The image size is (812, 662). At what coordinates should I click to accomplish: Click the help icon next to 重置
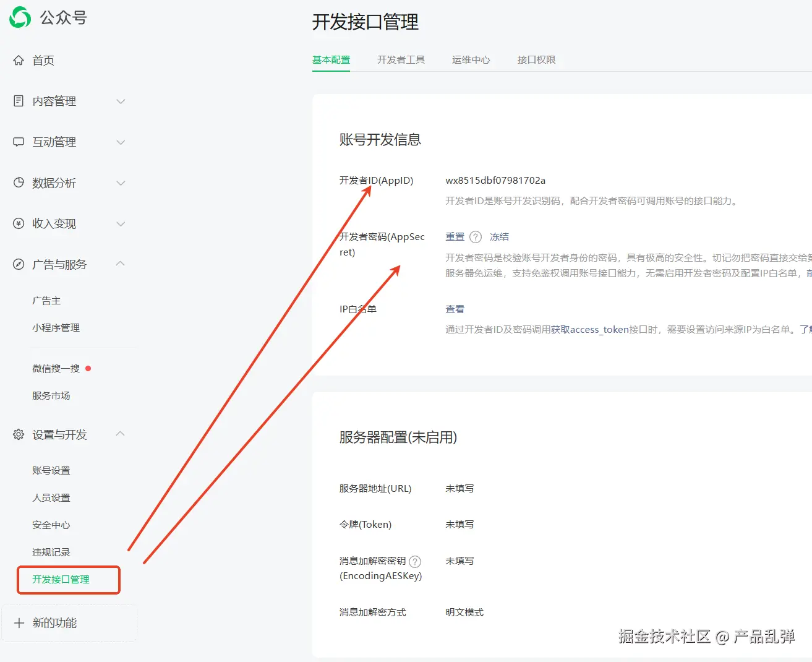pos(476,237)
